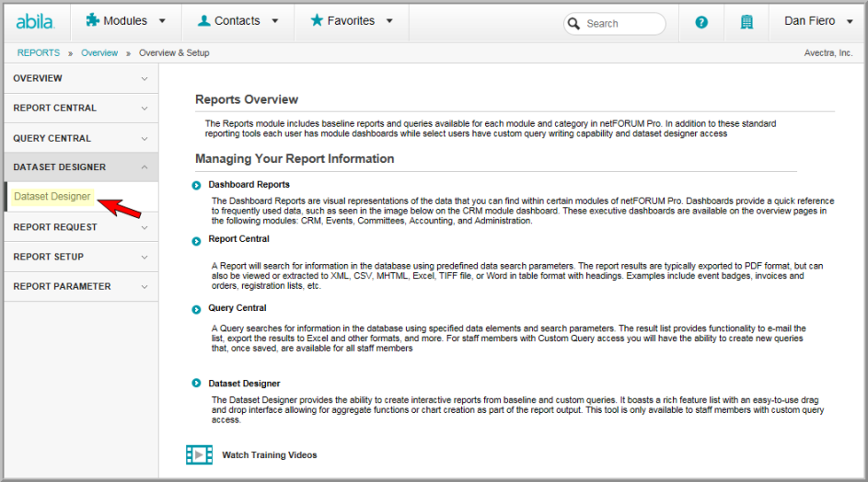Expand the REPORT PARAMETER section chevron
This screenshot has width=868, height=482.
point(145,287)
